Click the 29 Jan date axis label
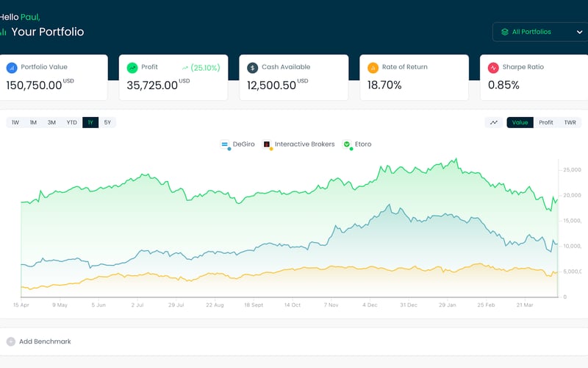 point(448,305)
